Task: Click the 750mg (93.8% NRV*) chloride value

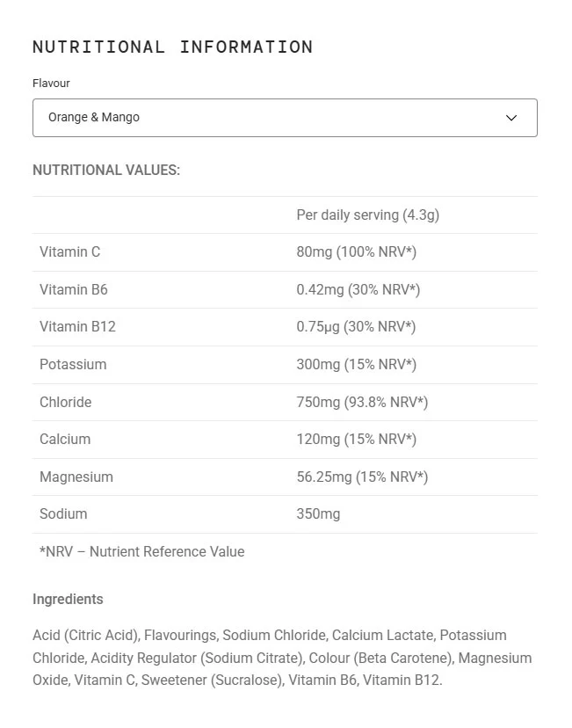Action: tap(362, 402)
